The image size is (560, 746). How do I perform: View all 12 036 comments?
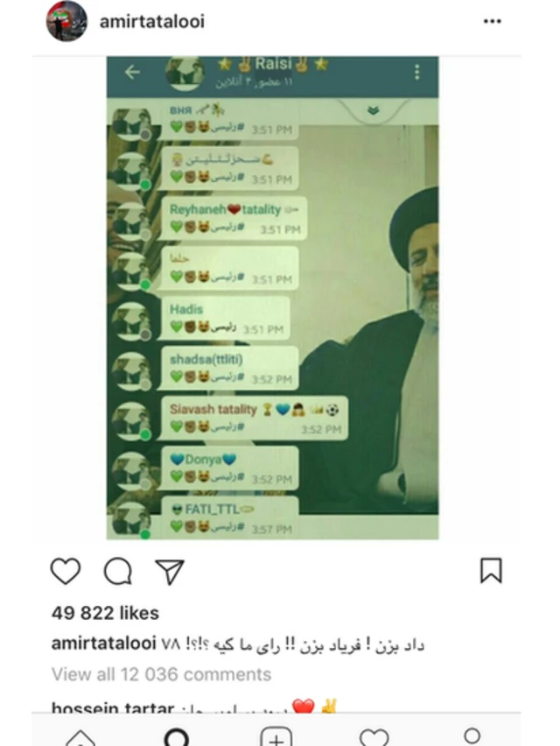(x=161, y=674)
